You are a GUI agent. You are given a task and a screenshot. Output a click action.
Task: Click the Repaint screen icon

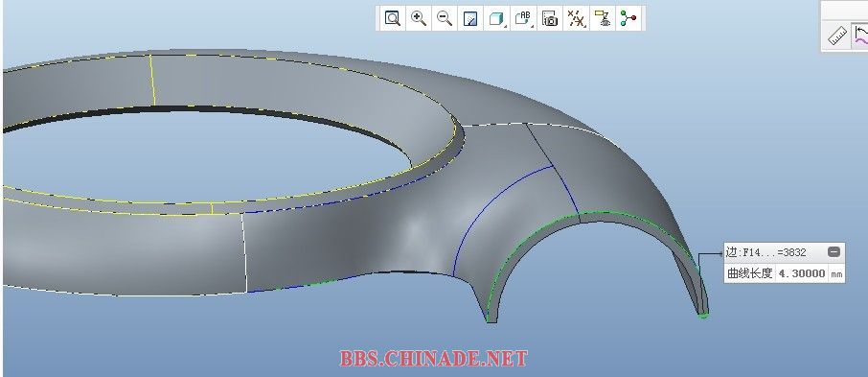(470, 18)
